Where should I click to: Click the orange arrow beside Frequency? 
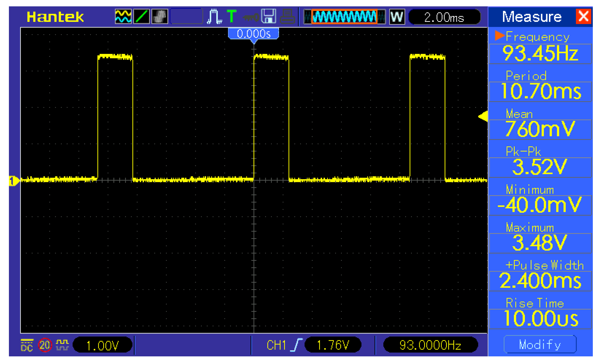(500, 36)
